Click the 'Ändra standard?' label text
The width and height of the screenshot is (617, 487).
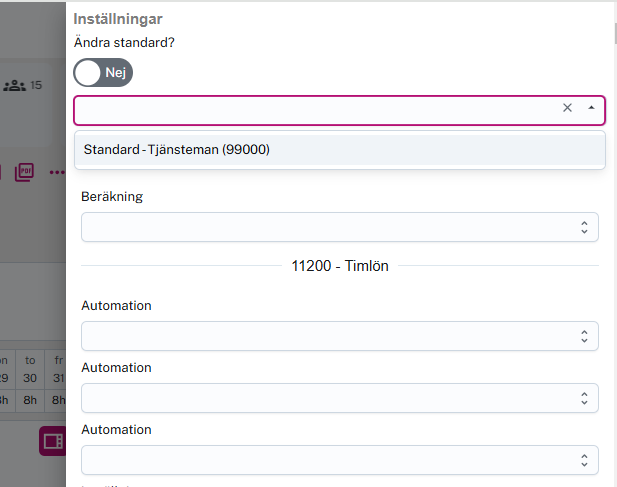pyautogui.click(x=124, y=42)
